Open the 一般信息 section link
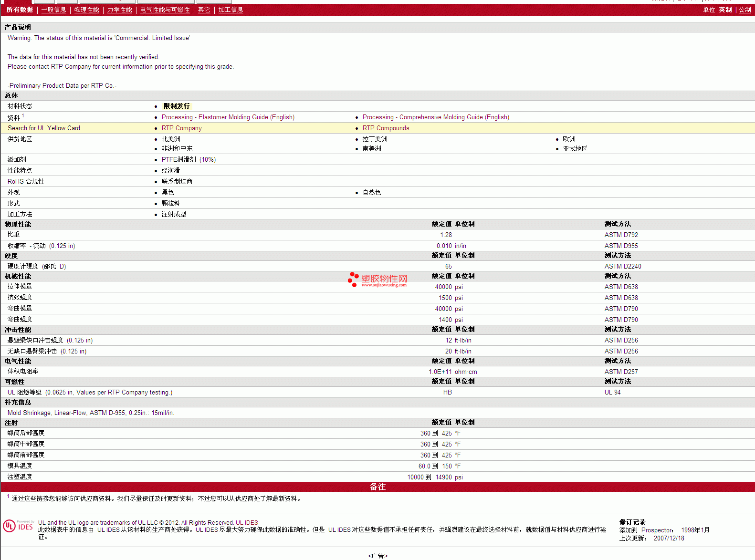Image resolution: width=755 pixels, height=560 pixels. point(53,10)
